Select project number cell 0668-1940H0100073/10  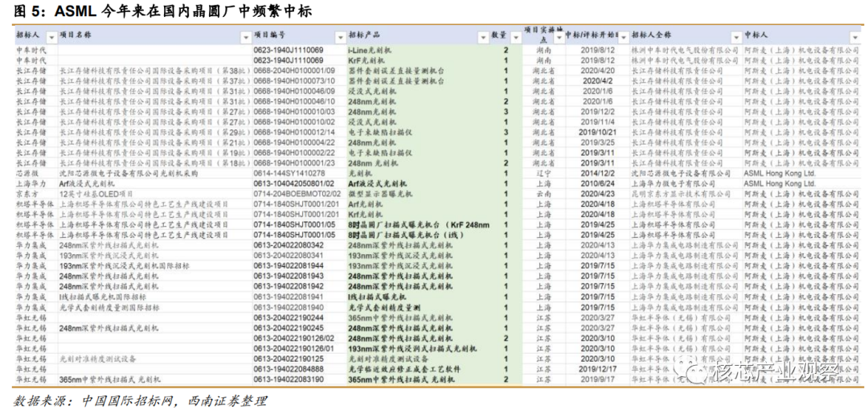[x=294, y=81]
